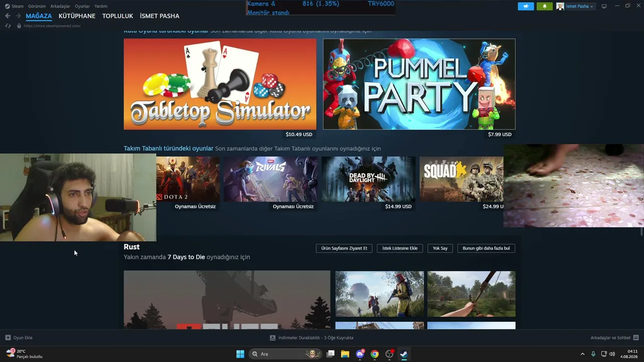Click the Oyun Ekle label
Image resolution: width=644 pixels, height=362 pixels.
click(23, 338)
